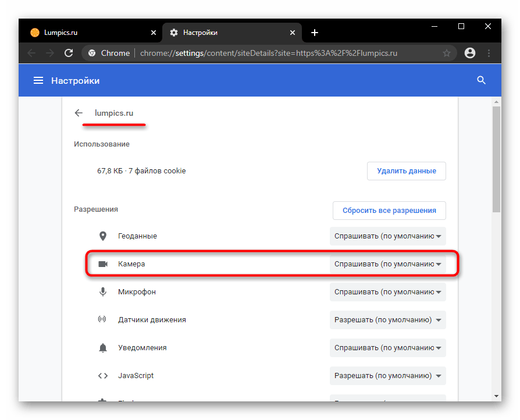Image resolution: width=520 pixels, height=420 pixels.
Task: Bookmark this page with the star icon
Action: [x=447, y=53]
